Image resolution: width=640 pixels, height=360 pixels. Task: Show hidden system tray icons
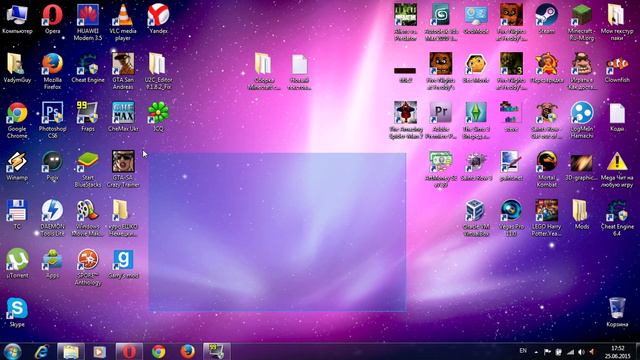[x=536, y=352]
